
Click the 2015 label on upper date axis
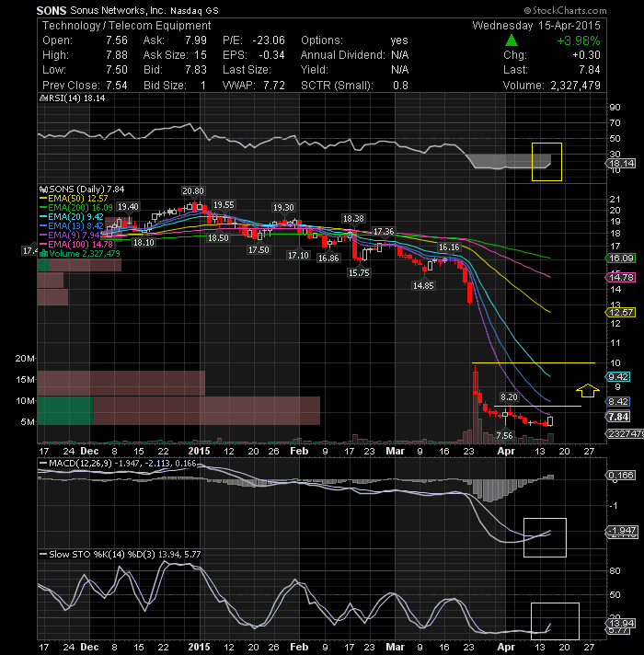[199, 451]
